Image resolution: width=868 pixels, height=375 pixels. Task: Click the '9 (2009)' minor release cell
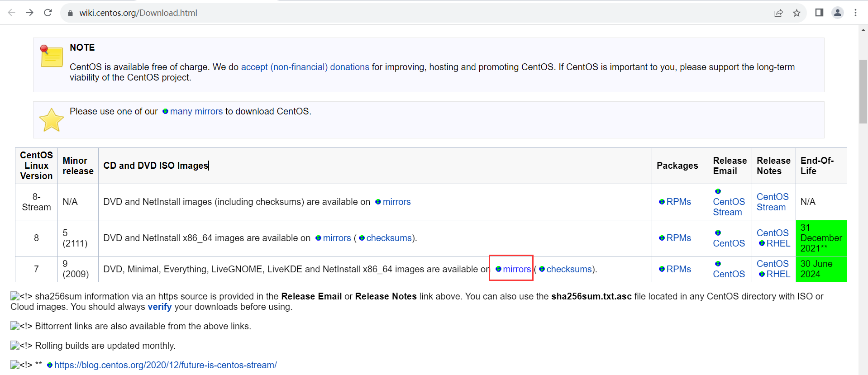point(78,269)
